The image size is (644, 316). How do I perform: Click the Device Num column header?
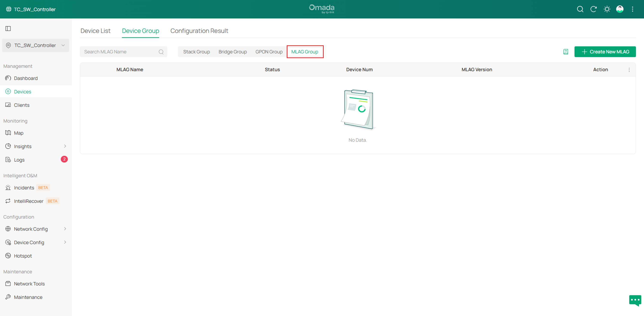point(359,69)
